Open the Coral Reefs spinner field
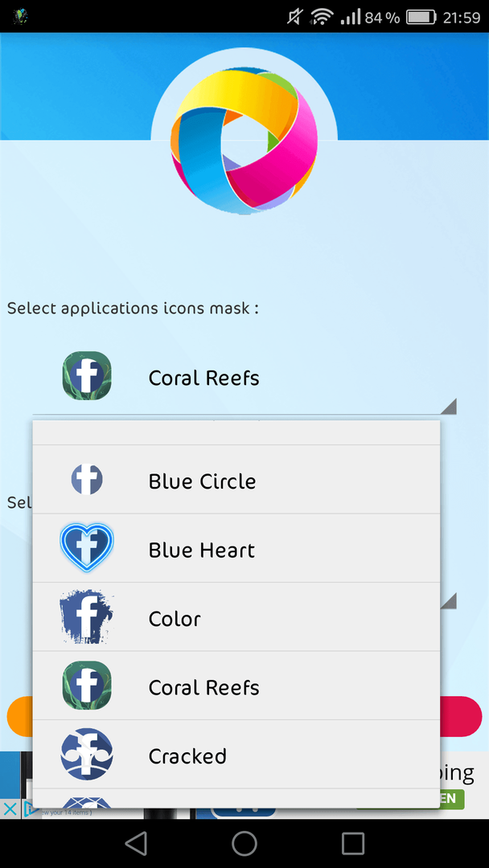This screenshot has width=489, height=868. coord(244,378)
